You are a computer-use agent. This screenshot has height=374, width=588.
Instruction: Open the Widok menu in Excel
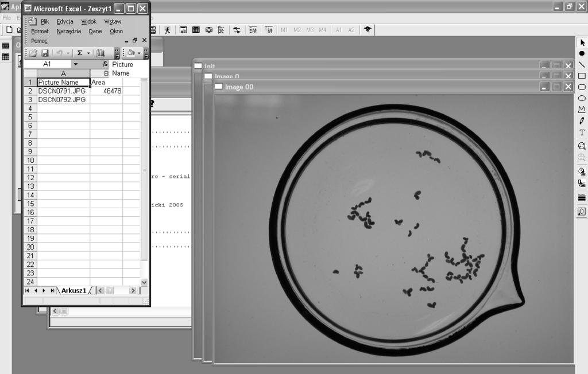point(89,22)
